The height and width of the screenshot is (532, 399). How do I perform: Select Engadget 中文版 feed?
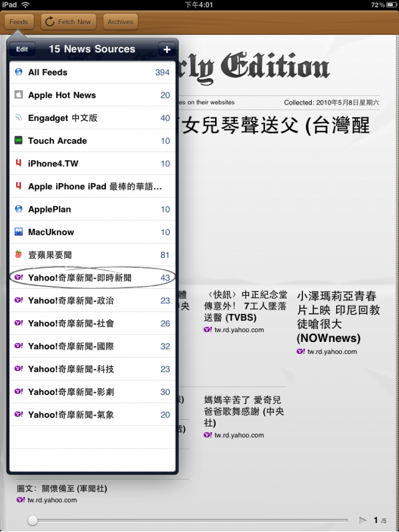click(92, 118)
